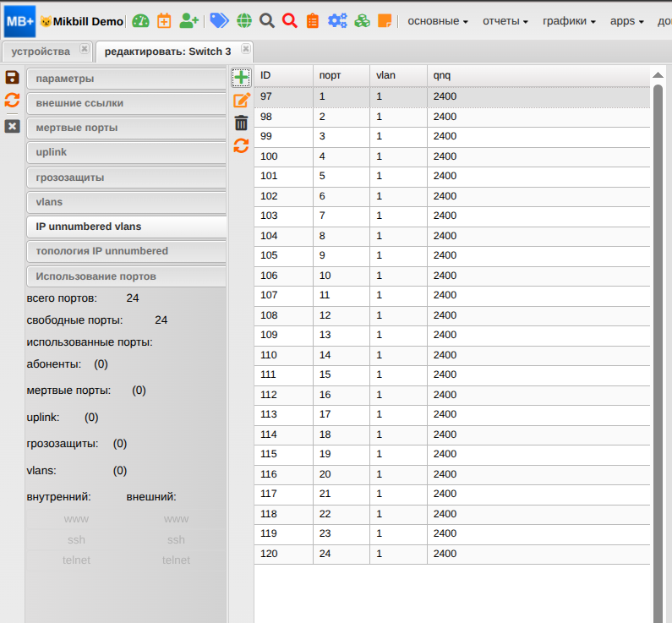Click the orange calendar-plus icon
The image size is (672, 623).
coord(164,20)
